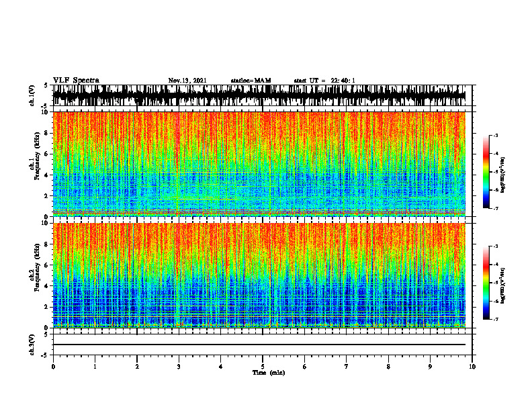Click time axis tick label "8"

click(x=388, y=367)
